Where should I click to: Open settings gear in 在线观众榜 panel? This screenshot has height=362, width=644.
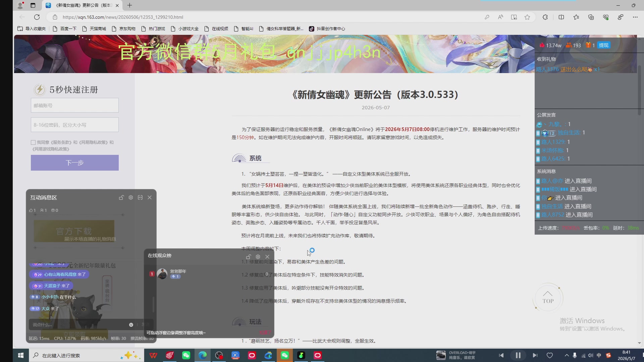click(x=258, y=257)
